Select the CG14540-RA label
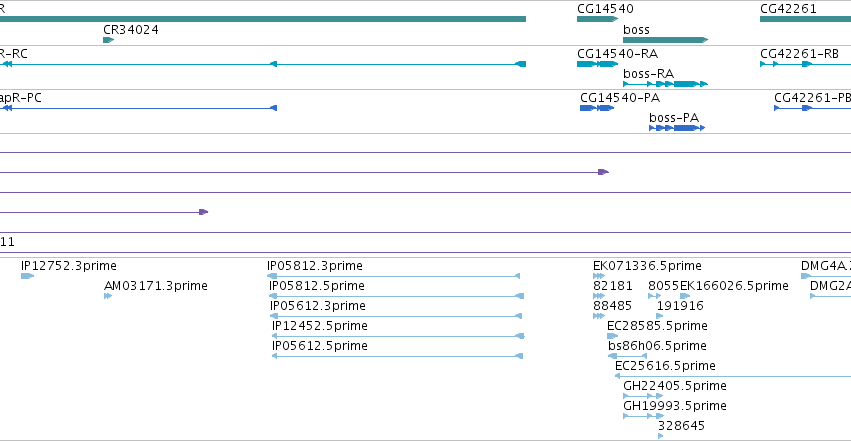Screen dimensions: 851x441 pyautogui.click(x=617, y=54)
